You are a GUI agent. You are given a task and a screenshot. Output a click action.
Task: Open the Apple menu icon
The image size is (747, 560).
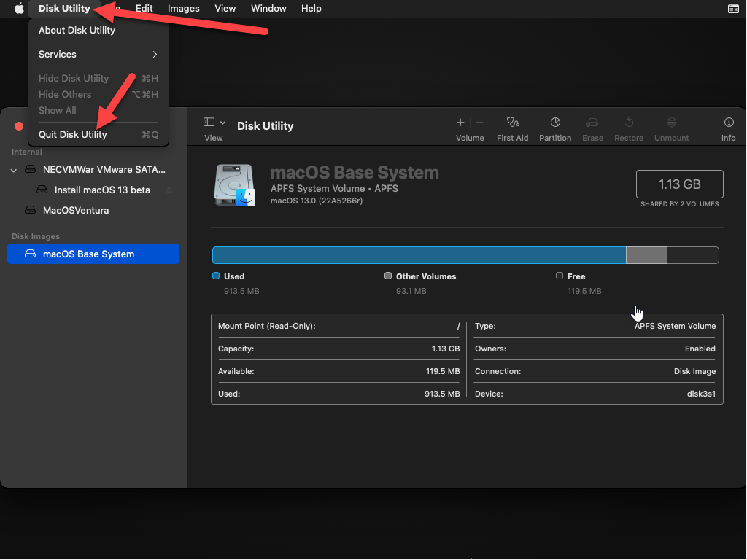pos(19,9)
